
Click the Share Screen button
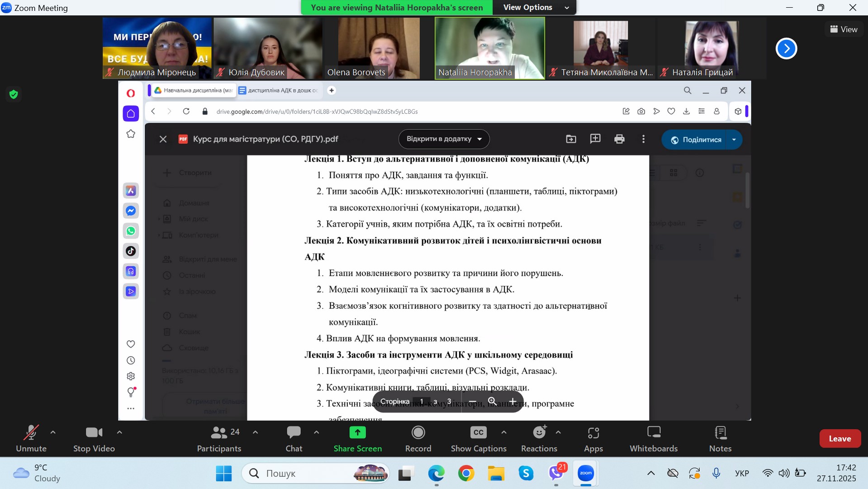pos(357,438)
